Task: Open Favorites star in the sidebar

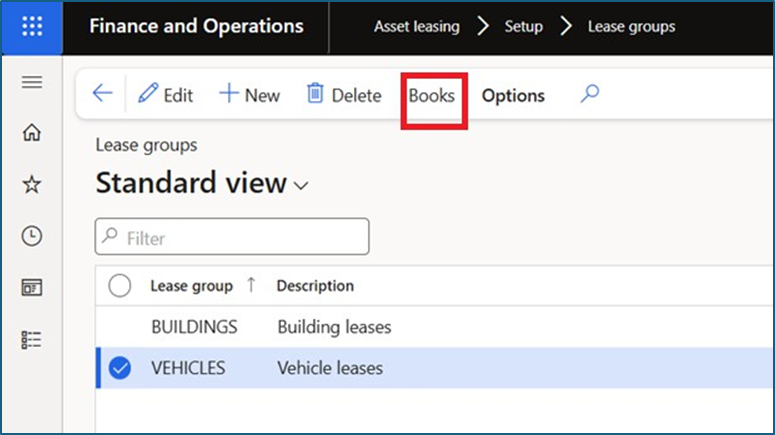Action: click(x=32, y=184)
